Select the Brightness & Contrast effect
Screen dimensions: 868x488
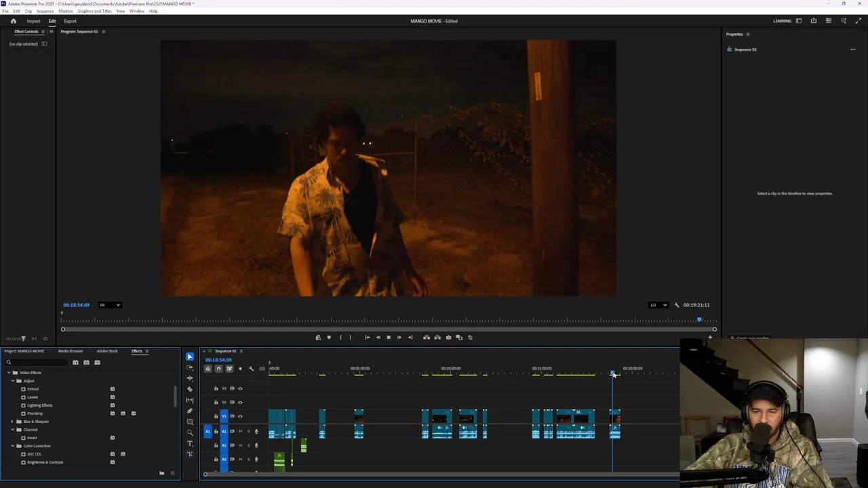pos(45,462)
